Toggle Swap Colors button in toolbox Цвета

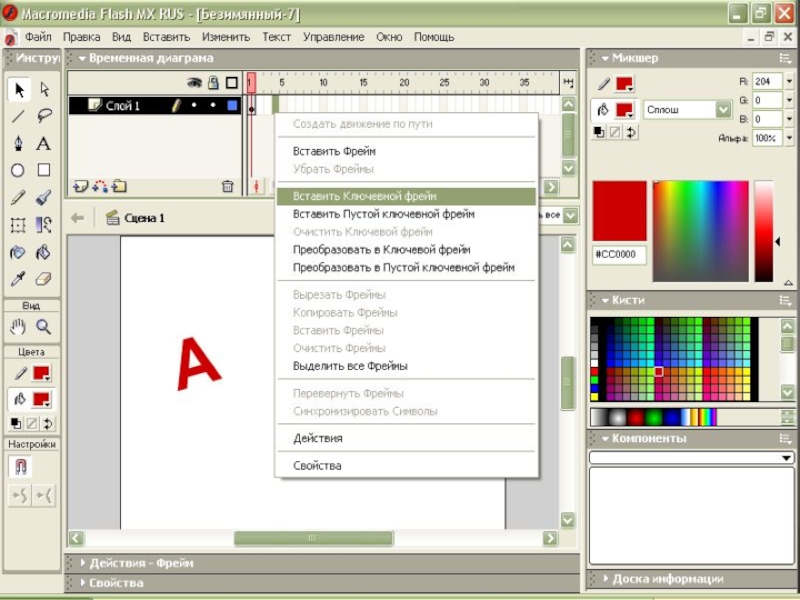coord(48,423)
